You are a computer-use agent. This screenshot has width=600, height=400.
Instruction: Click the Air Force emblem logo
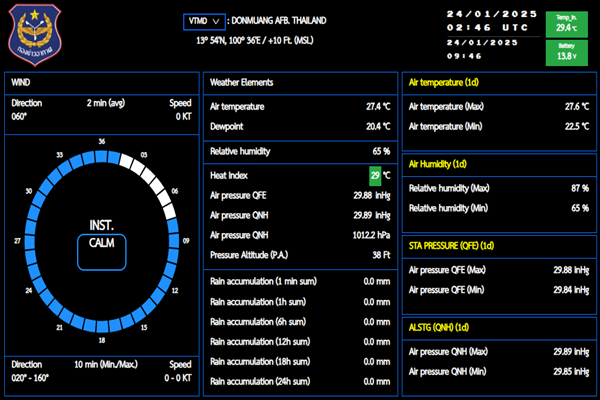(35, 36)
